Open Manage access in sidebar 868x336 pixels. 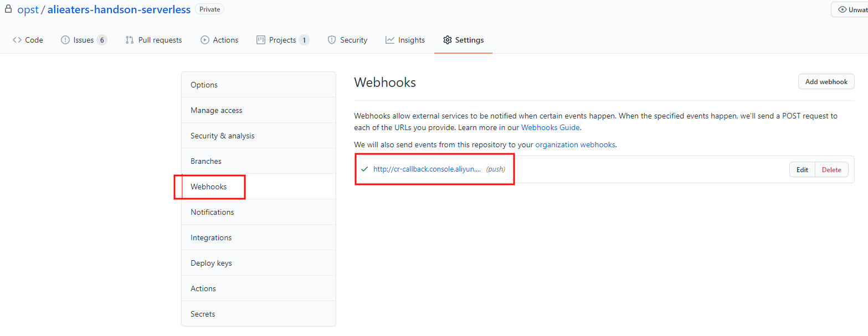[259, 110]
